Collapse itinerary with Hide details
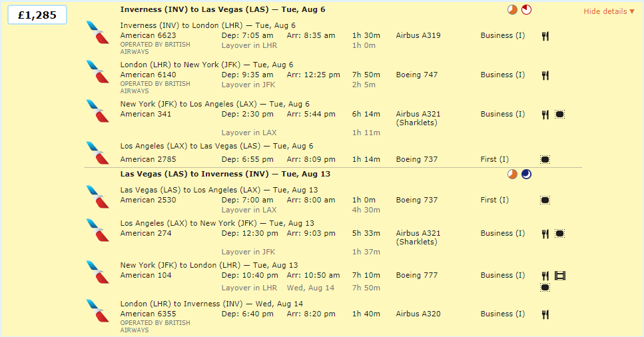This screenshot has height=337, width=644. pos(609,11)
